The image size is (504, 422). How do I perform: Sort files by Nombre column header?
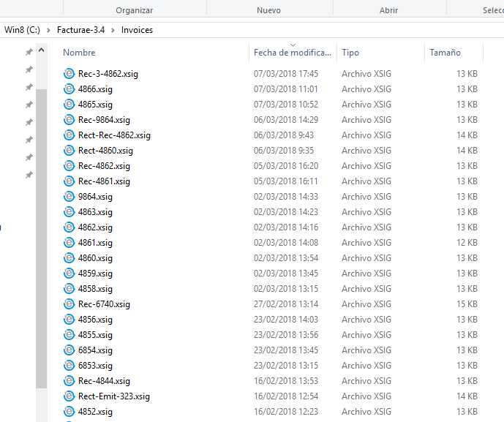click(x=79, y=53)
